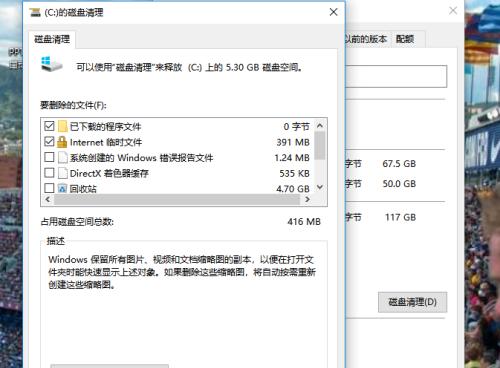Select the 已下载的程序文件 row text
This screenshot has width=500, height=368.
105,127
